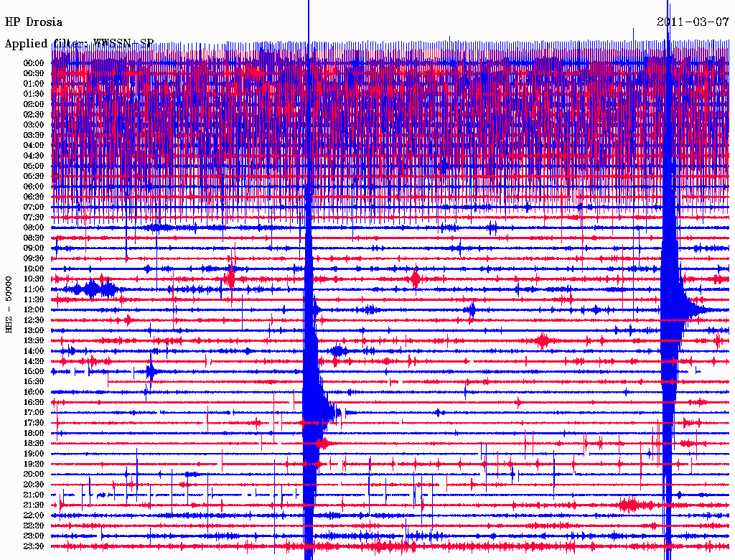Select the 07:30 time label
735x560 pixels.
(34, 217)
